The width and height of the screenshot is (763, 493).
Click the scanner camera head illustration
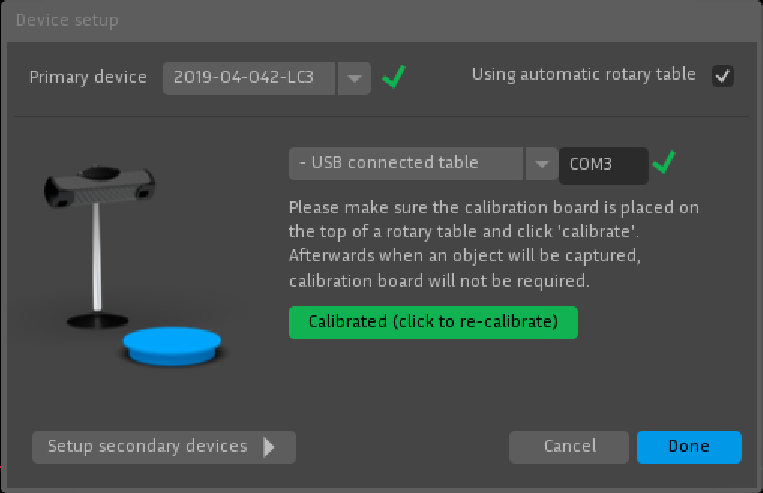tap(100, 186)
